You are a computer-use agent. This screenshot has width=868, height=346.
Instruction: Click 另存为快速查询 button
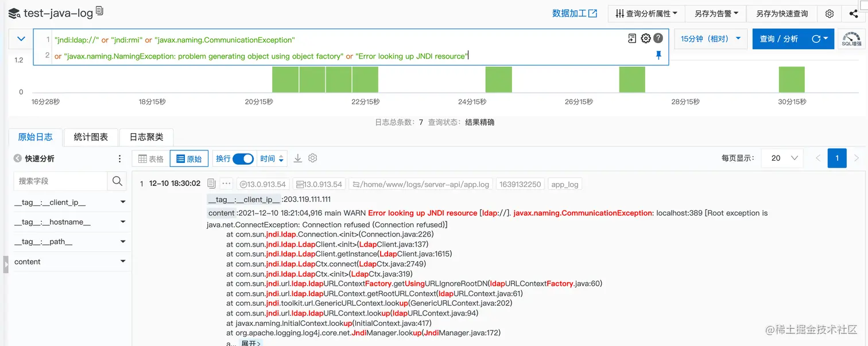point(781,13)
